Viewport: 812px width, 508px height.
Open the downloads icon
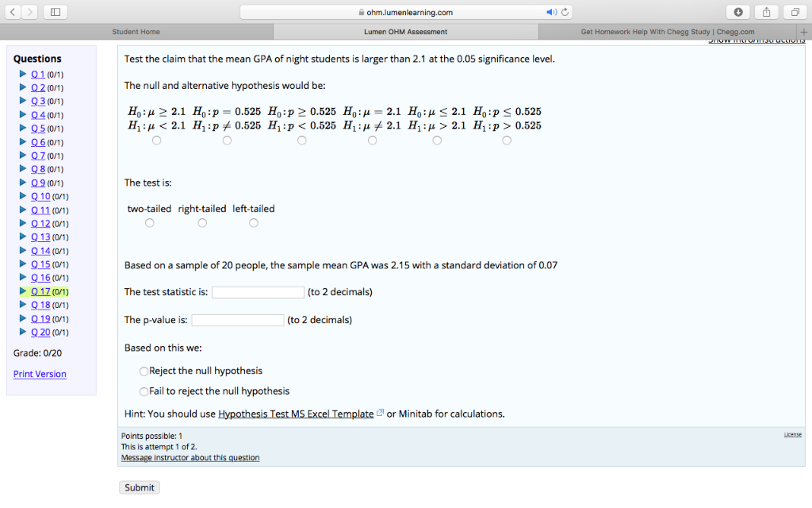(x=737, y=11)
